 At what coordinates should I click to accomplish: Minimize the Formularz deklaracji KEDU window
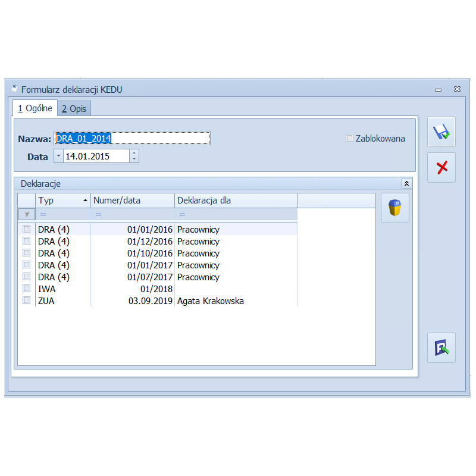coord(438,90)
